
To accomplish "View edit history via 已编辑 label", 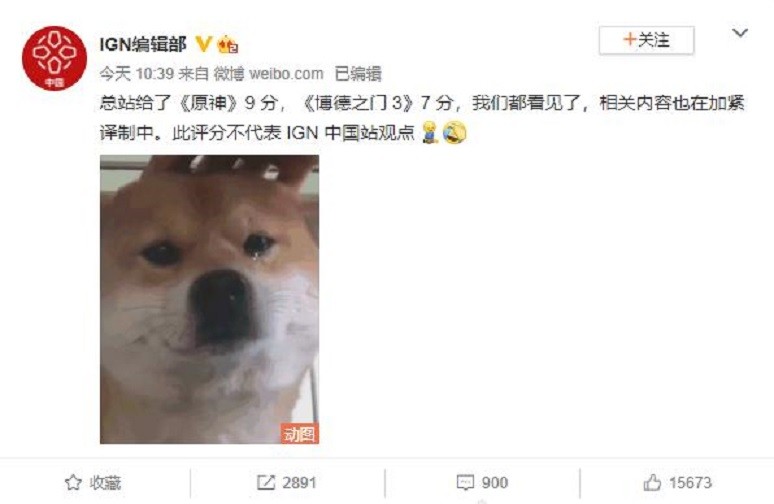I will pos(358,74).
